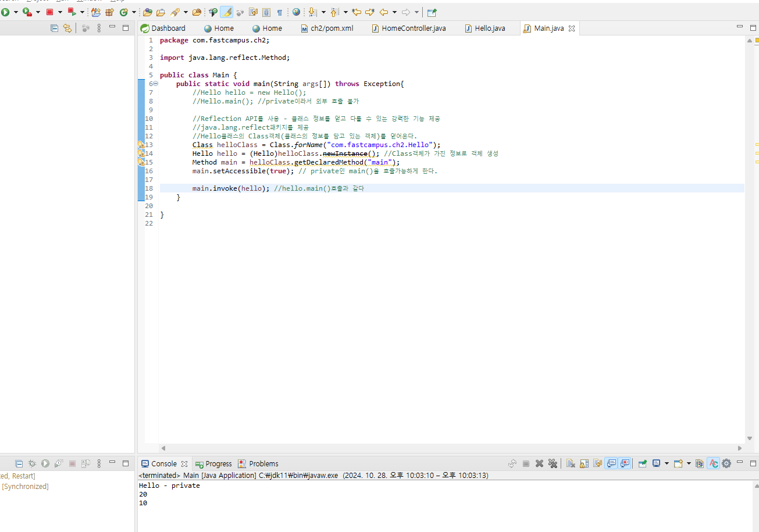
Task: Click warning marker on line 15
Action: coord(141,162)
